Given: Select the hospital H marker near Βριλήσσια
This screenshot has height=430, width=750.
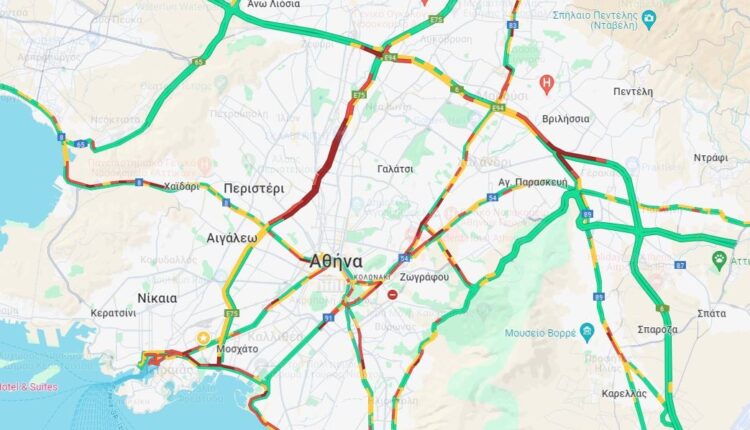Looking at the screenshot, I should 546,84.
